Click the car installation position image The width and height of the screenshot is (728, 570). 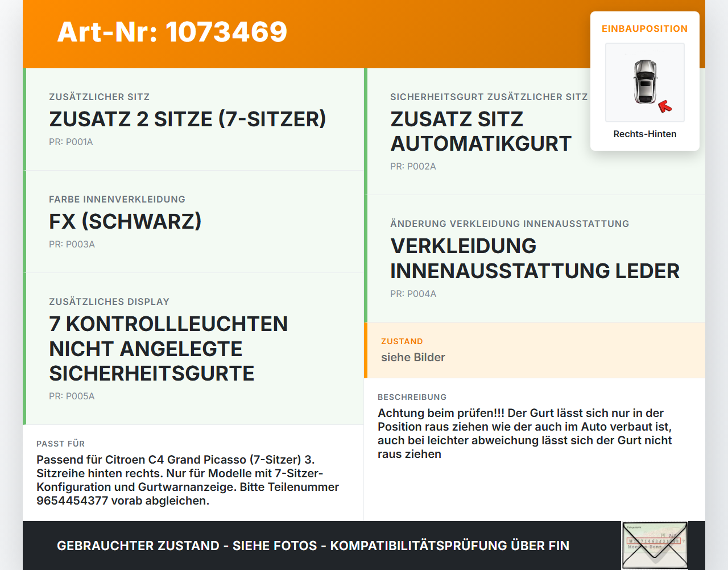pyautogui.click(x=645, y=82)
